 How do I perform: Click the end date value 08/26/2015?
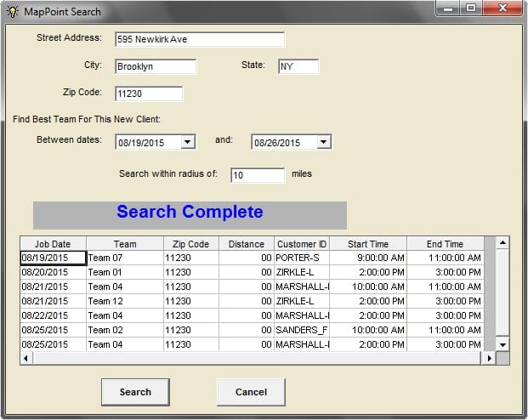click(277, 143)
